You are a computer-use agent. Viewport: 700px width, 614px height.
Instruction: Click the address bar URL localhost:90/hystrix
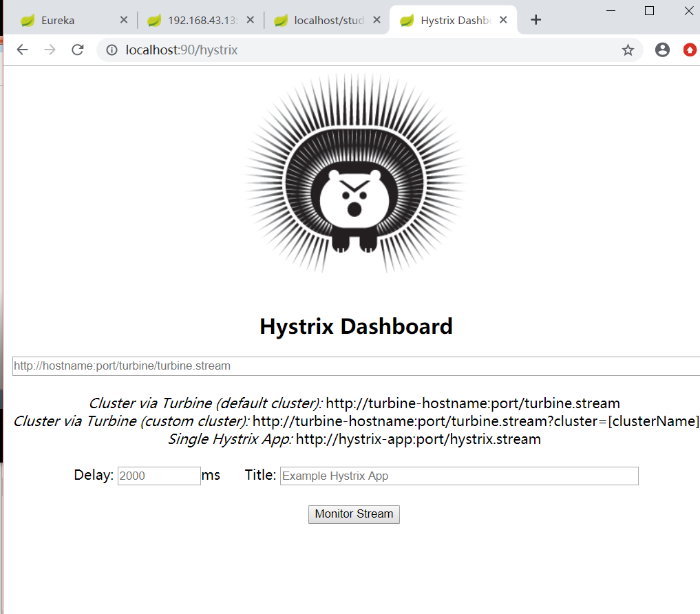(x=181, y=50)
